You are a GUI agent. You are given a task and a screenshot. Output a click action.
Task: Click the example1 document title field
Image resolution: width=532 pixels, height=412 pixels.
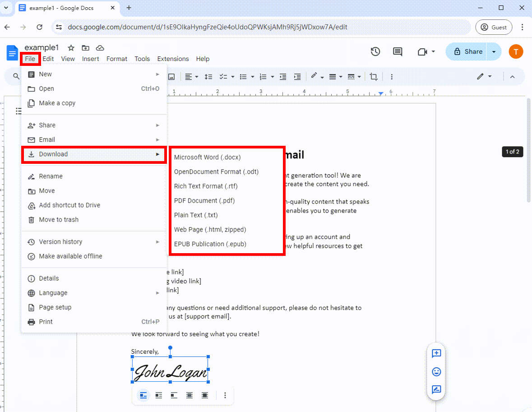point(42,47)
